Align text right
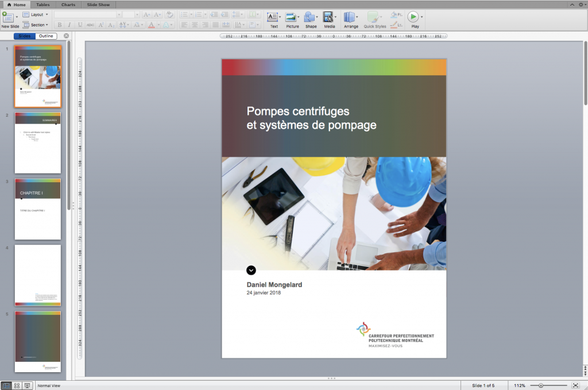Image resolution: width=588 pixels, height=390 pixels. 205,25
